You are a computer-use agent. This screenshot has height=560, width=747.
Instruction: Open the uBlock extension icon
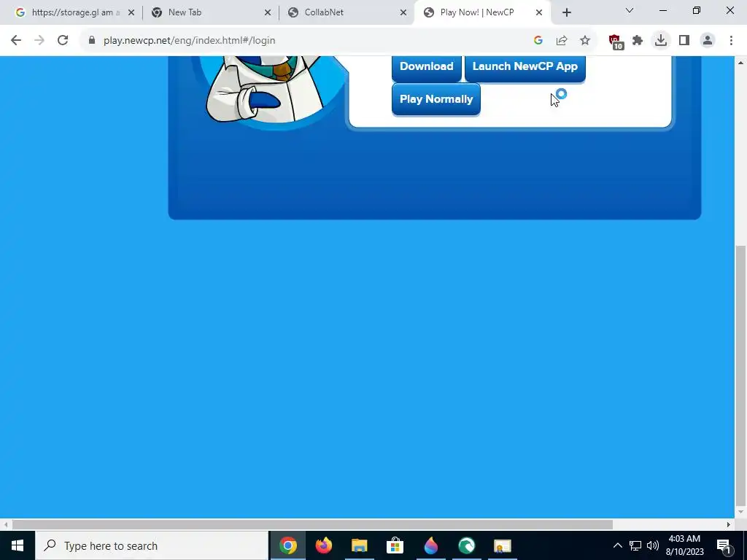pos(616,42)
